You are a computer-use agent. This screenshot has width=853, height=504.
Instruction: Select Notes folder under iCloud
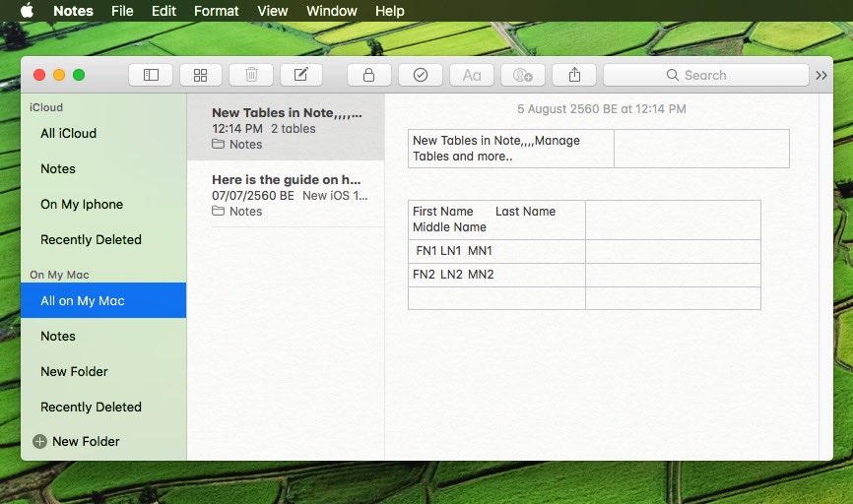coord(103,168)
